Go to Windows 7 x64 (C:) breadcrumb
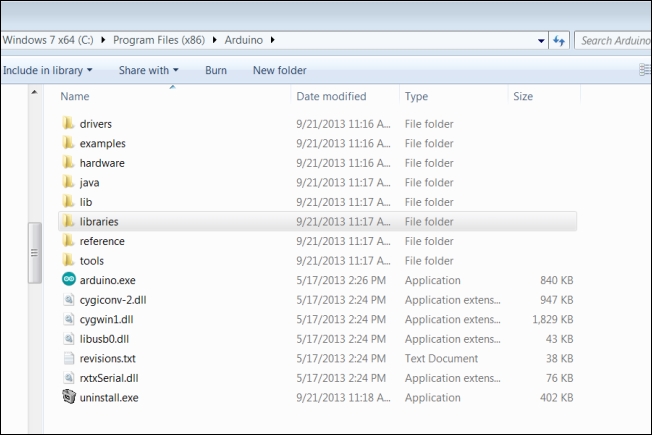Viewport: 652px width, 435px height. pyautogui.click(x=48, y=40)
